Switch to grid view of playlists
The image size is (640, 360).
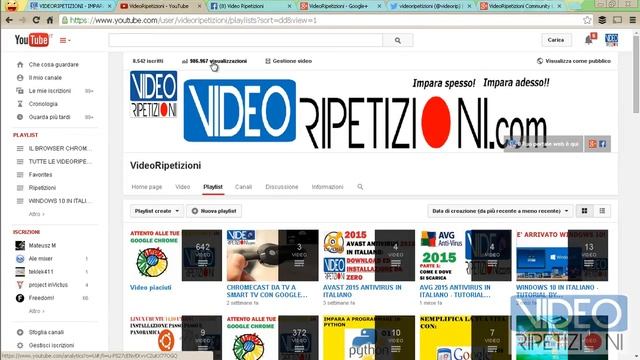point(584,211)
